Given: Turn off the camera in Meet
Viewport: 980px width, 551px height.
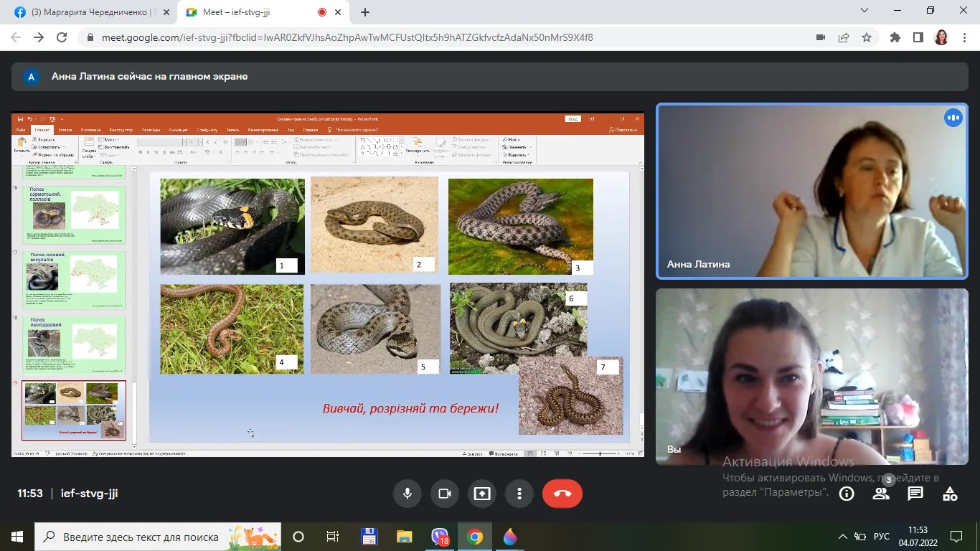Looking at the screenshot, I should [x=445, y=494].
